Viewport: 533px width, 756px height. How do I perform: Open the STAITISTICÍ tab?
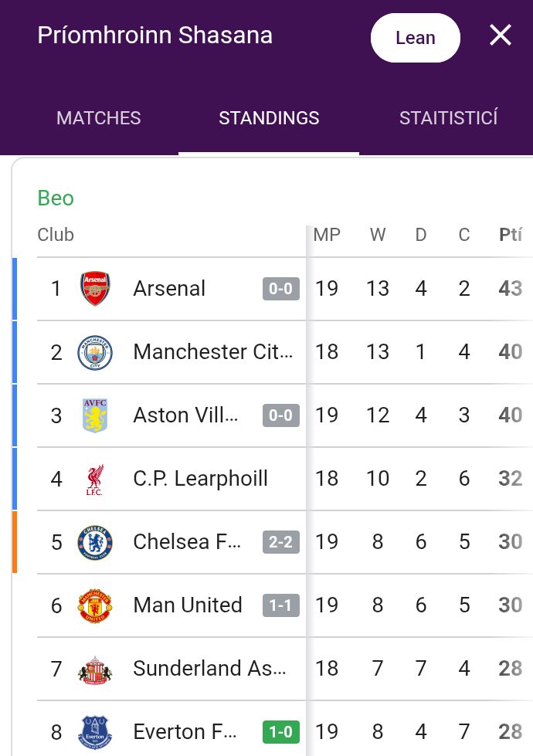pos(449,118)
